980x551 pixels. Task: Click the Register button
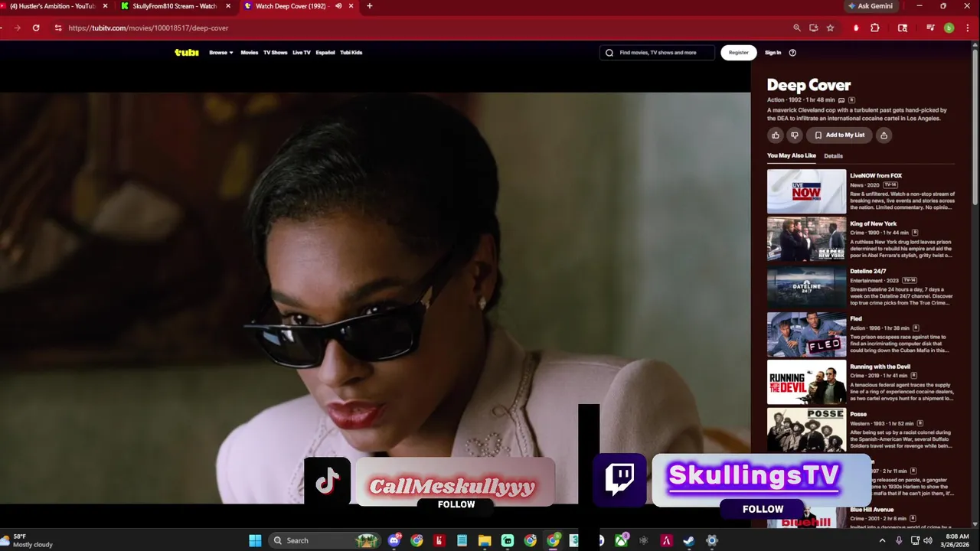(x=739, y=53)
